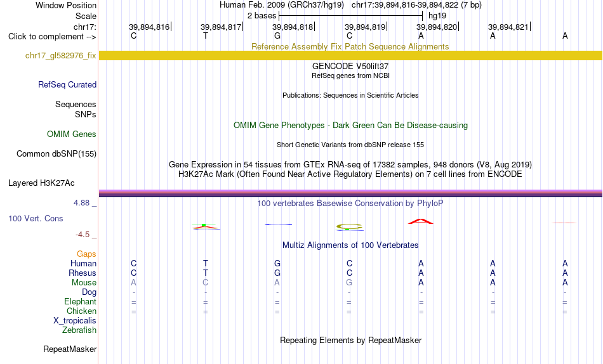Click the Window Position label
The height and width of the screenshot is (364, 603).
[66, 5]
